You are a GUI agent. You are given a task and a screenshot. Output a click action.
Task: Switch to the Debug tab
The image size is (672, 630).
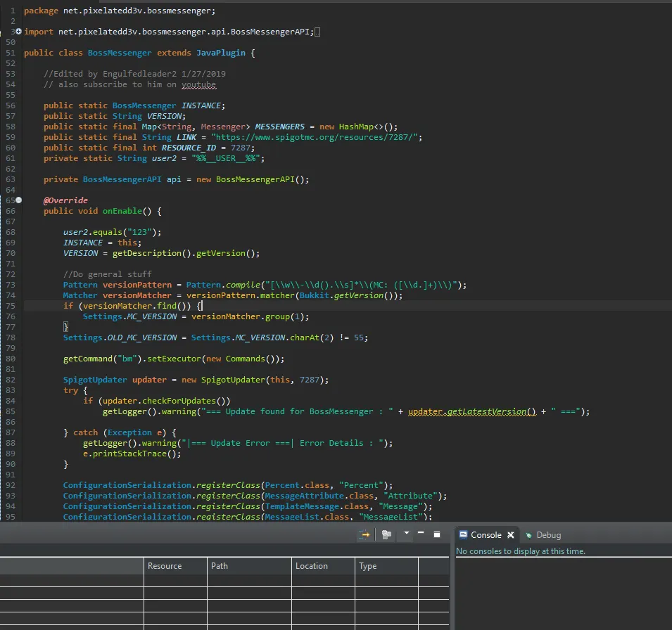(547, 535)
